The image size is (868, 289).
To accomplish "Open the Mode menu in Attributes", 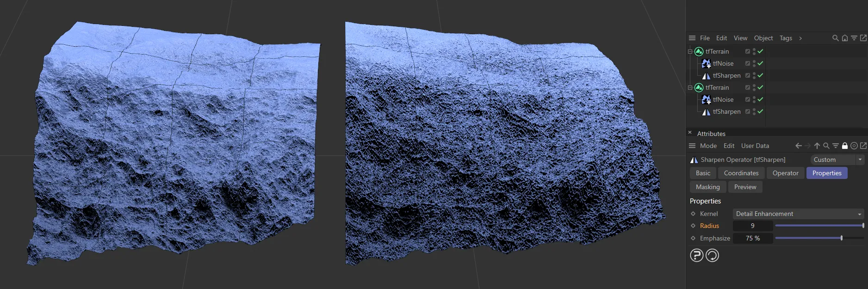I will click(x=708, y=146).
